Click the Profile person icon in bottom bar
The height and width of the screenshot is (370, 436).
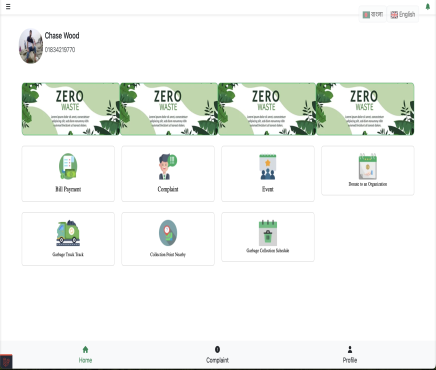tap(350, 349)
